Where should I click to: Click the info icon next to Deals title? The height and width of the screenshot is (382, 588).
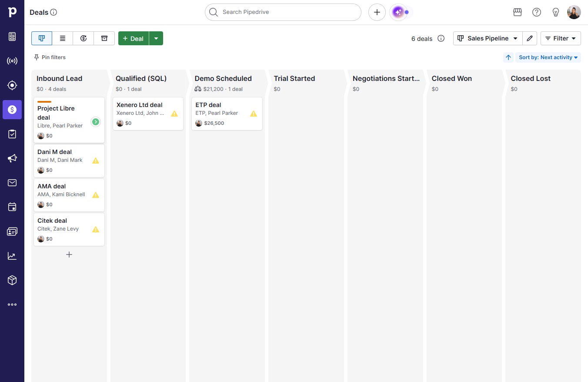[x=53, y=12]
